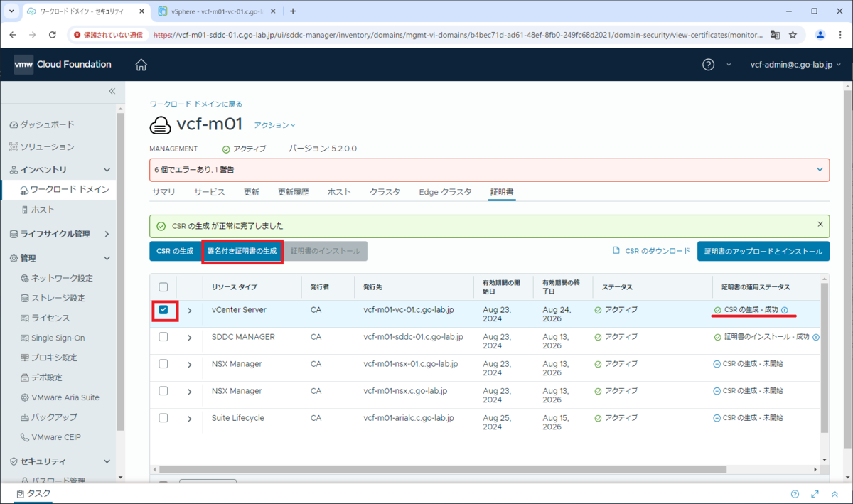Viewport: 853px width, 504px height.
Task: Click the not-secure warning icon in address bar
Action: point(78,34)
